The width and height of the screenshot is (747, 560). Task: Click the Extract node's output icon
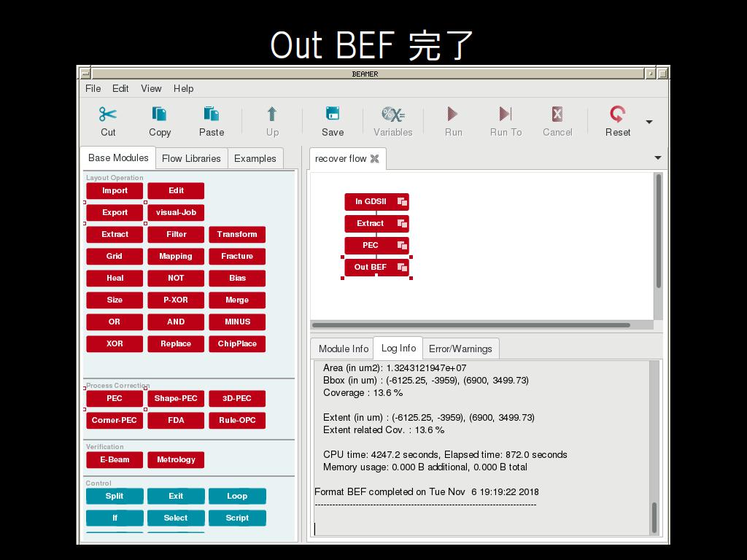402,223
